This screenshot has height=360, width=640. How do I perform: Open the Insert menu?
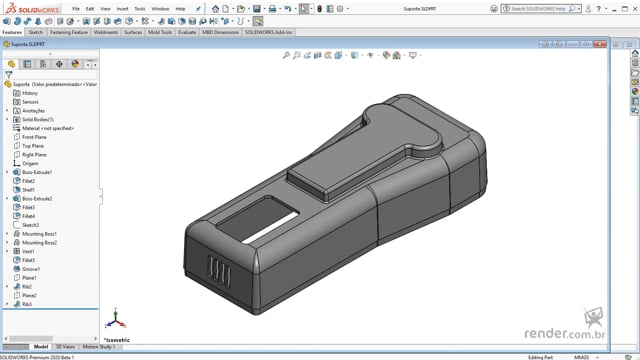(122, 9)
